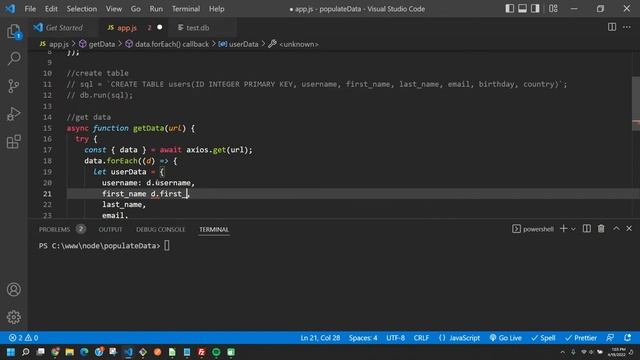Change encoding via UTF-8 status entry

[x=396, y=338]
